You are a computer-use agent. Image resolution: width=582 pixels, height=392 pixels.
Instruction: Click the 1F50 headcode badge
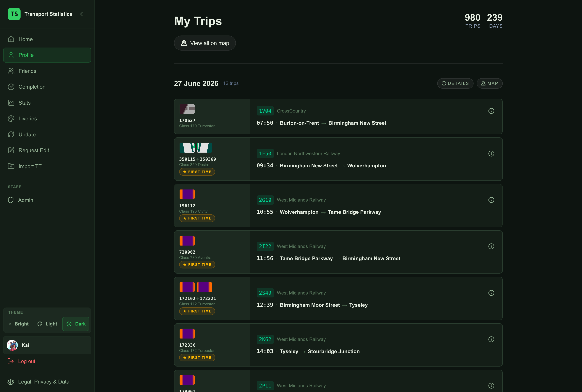(265, 154)
